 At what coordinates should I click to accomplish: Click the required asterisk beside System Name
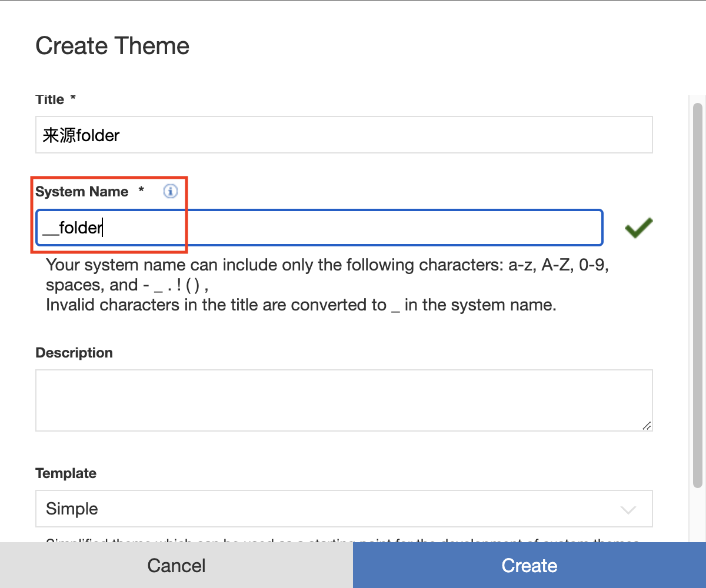click(x=141, y=191)
